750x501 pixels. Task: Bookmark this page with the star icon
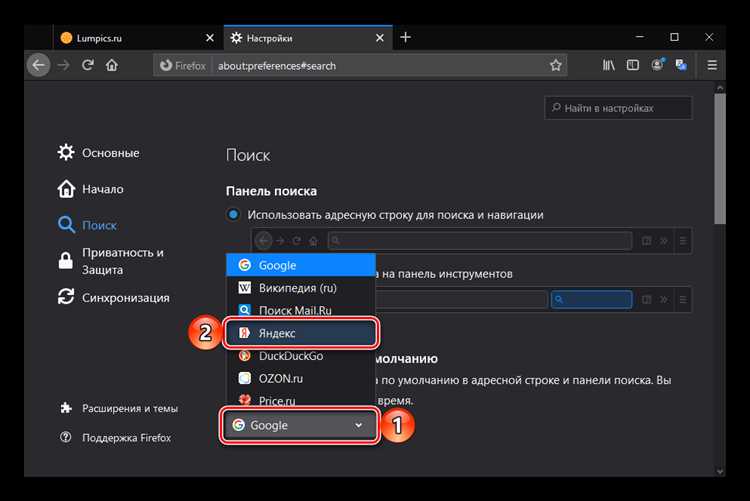click(x=555, y=66)
